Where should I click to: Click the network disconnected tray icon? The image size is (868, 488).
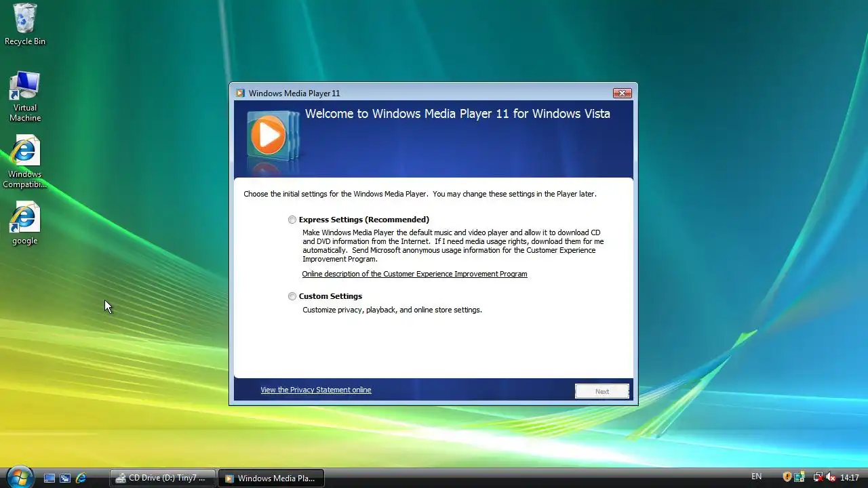[818, 477]
